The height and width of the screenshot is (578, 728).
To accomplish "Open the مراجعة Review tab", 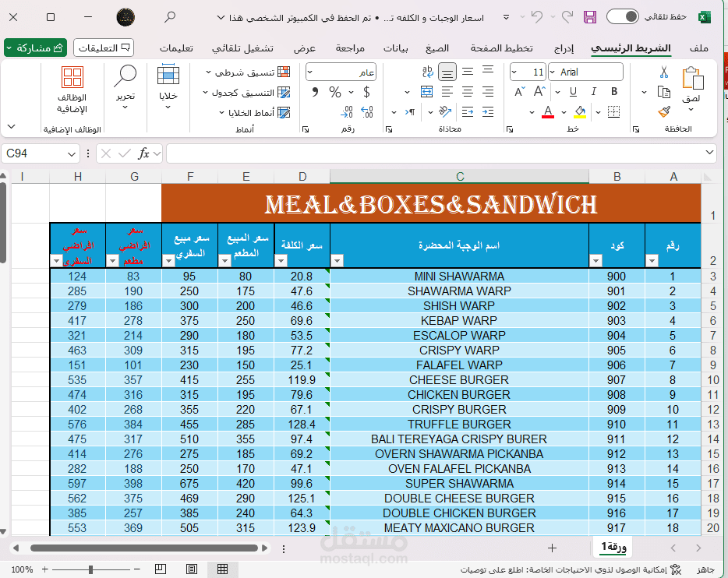I will (x=350, y=48).
